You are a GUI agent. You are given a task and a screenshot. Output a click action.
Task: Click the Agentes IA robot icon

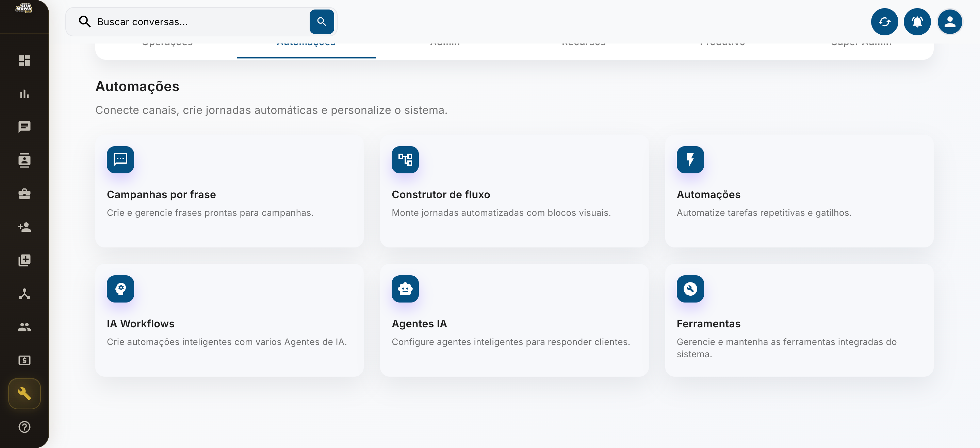click(405, 289)
